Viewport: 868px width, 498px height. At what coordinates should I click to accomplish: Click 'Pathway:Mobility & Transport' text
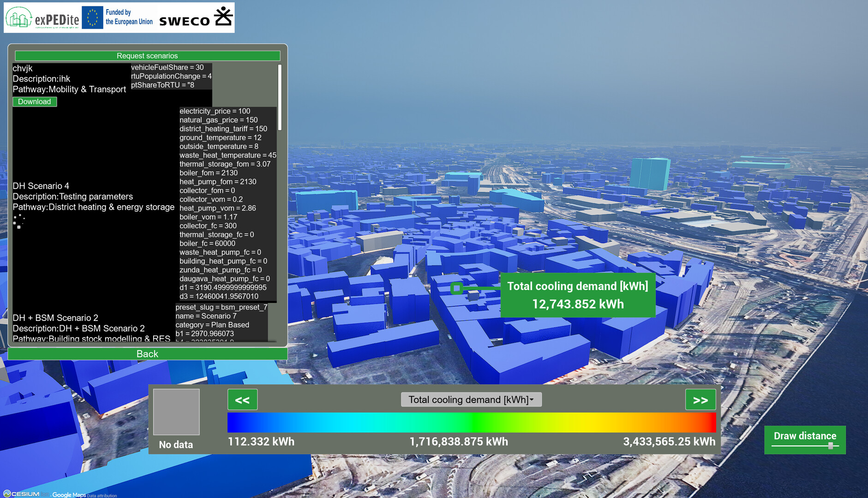pyautogui.click(x=69, y=89)
